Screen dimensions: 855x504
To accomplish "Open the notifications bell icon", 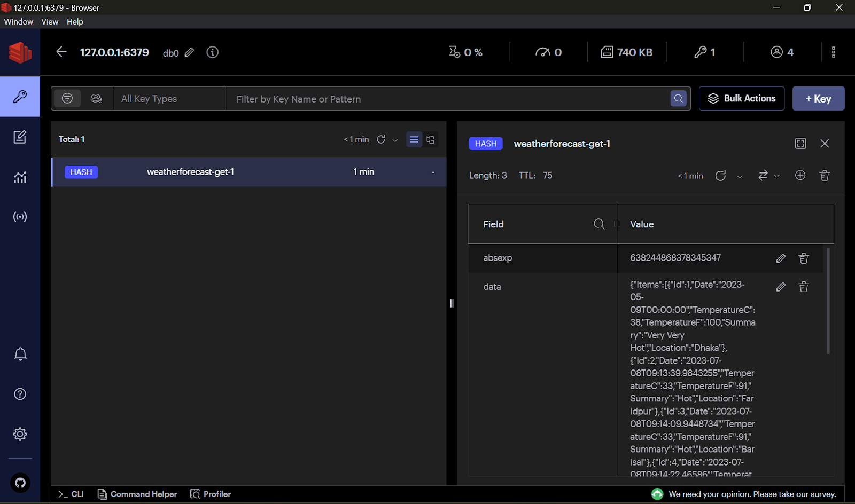I will (20, 354).
